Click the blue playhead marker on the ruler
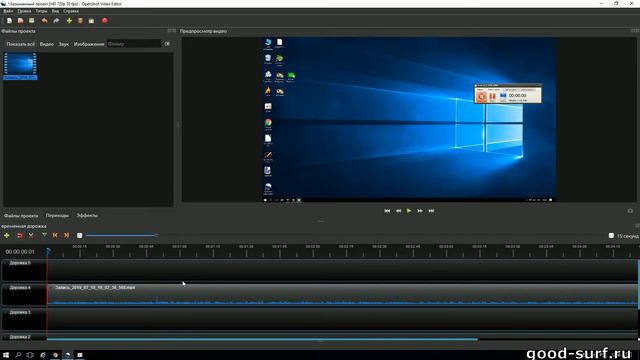The height and width of the screenshot is (360, 640). (48, 251)
